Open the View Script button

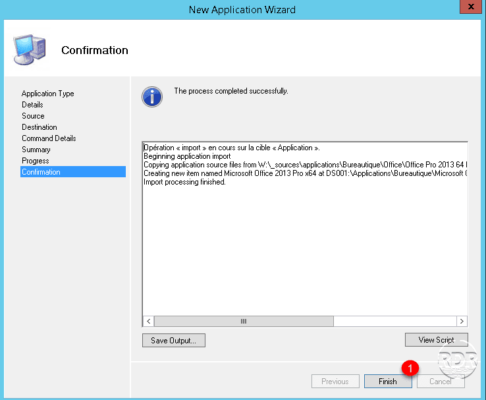tap(436, 340)
